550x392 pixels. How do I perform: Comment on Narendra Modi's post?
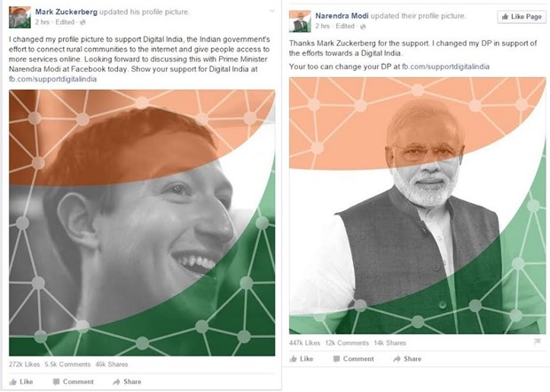coord(353,358)
